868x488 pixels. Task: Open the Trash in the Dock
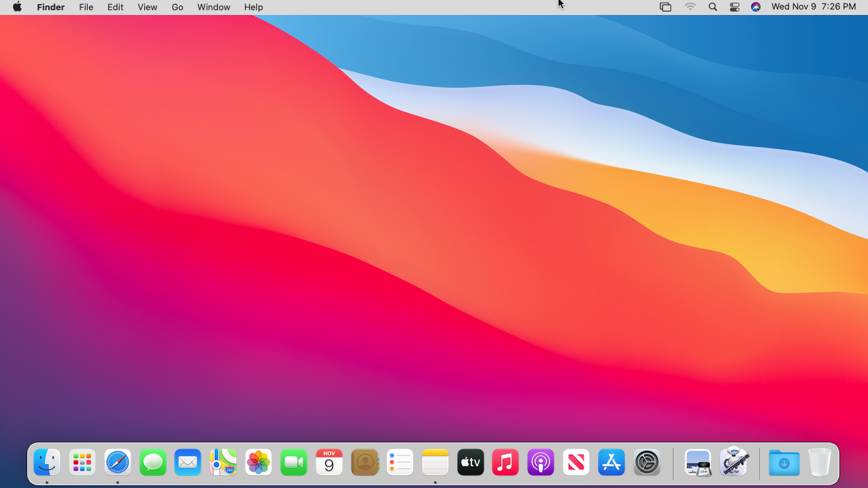coord(820,463)
